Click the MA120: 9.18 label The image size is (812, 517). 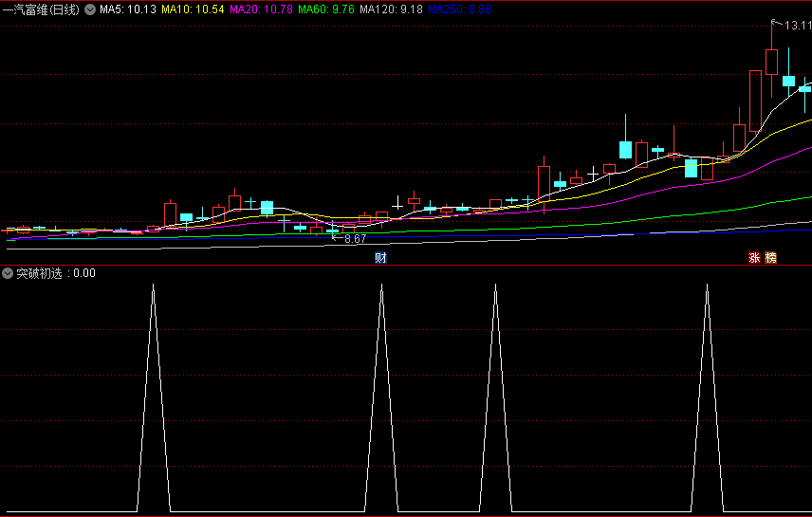pos(391,9)
